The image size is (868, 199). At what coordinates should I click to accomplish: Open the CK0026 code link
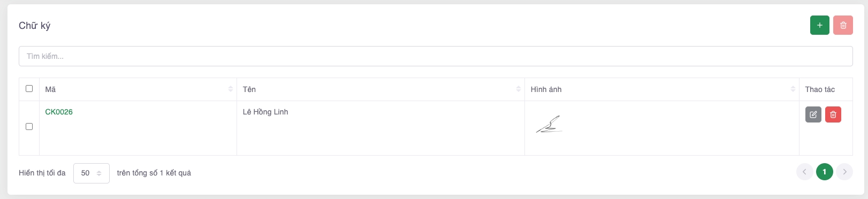(x=59, y=112)
